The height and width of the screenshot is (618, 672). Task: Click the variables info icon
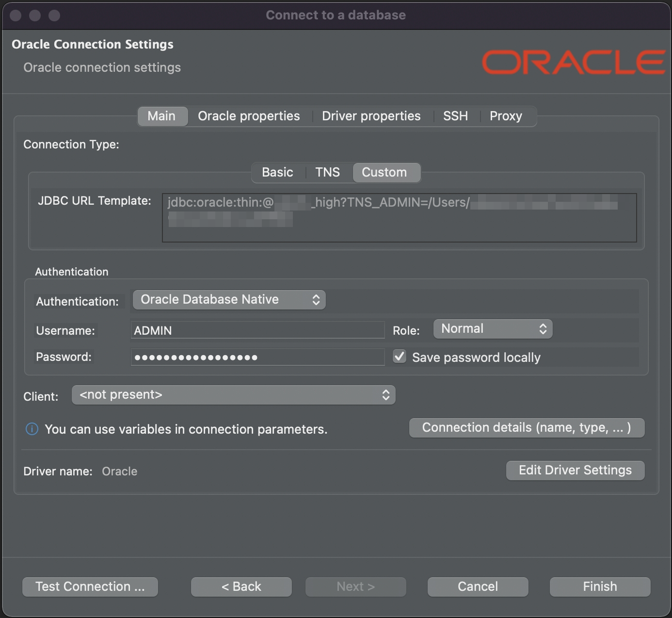coord(32,429)
